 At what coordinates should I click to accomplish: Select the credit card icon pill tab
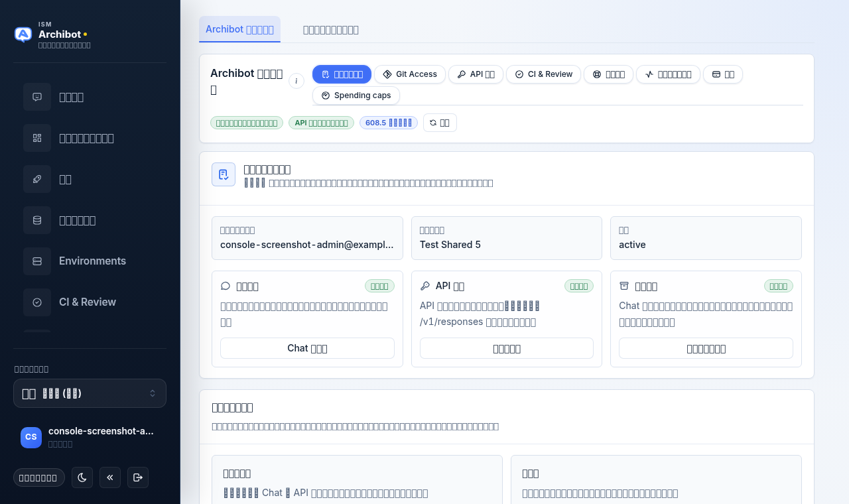[723, 74]
